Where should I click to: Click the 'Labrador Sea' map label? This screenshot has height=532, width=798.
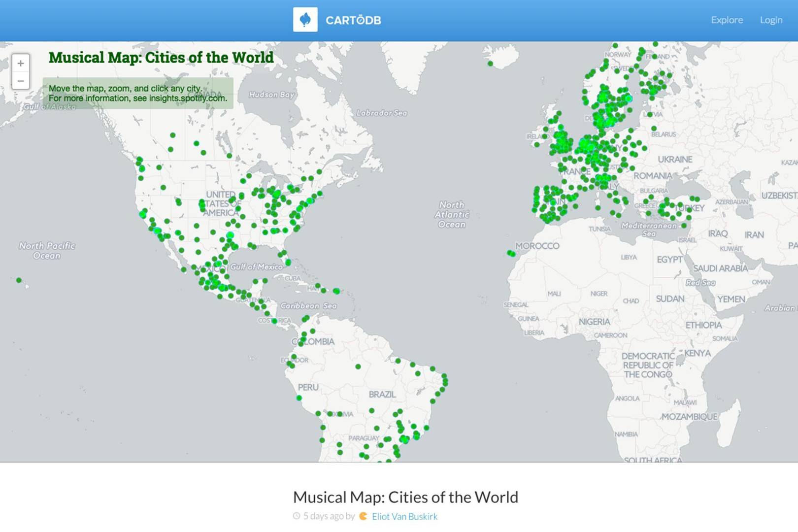point(382,113)
